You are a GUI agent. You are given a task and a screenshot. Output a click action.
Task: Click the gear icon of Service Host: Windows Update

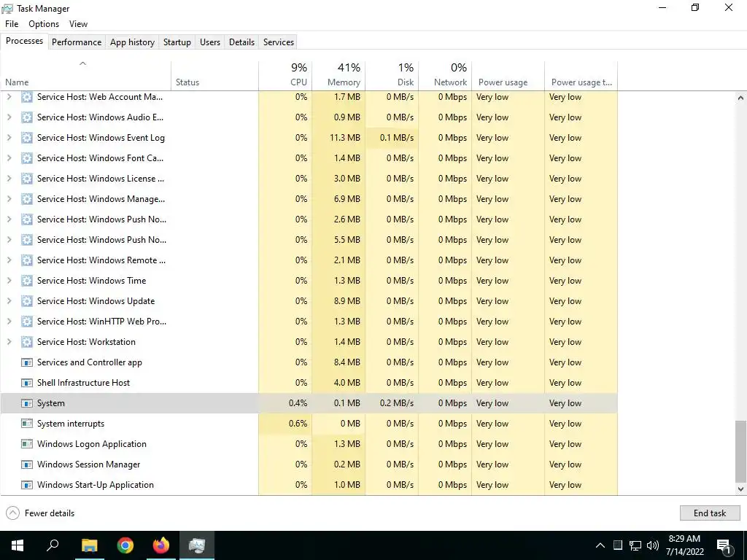27,301
